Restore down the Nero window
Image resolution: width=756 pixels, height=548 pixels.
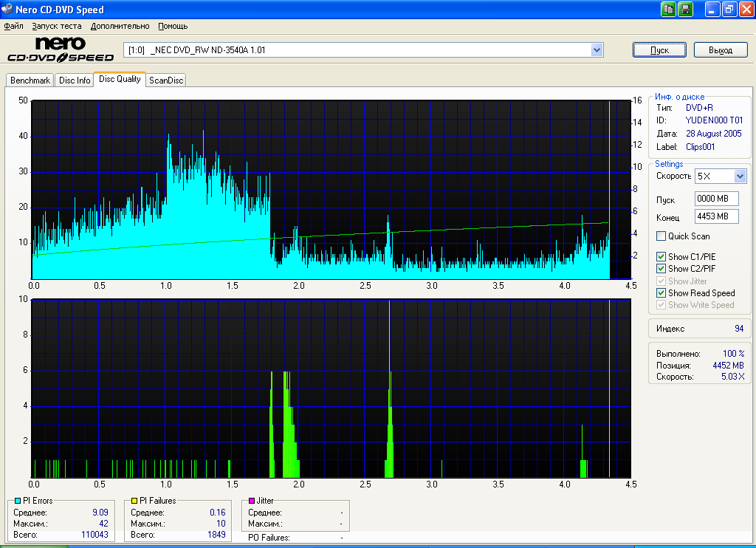[729, 10]
